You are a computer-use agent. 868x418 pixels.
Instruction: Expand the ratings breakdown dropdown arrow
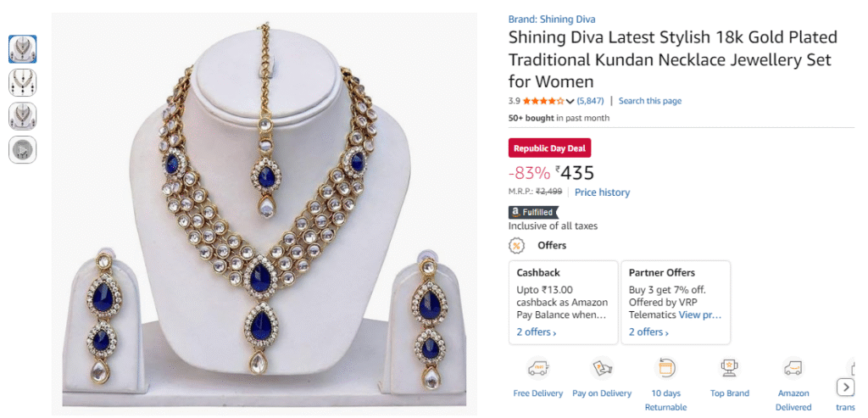pyautogui.click(x=570, y=102)
